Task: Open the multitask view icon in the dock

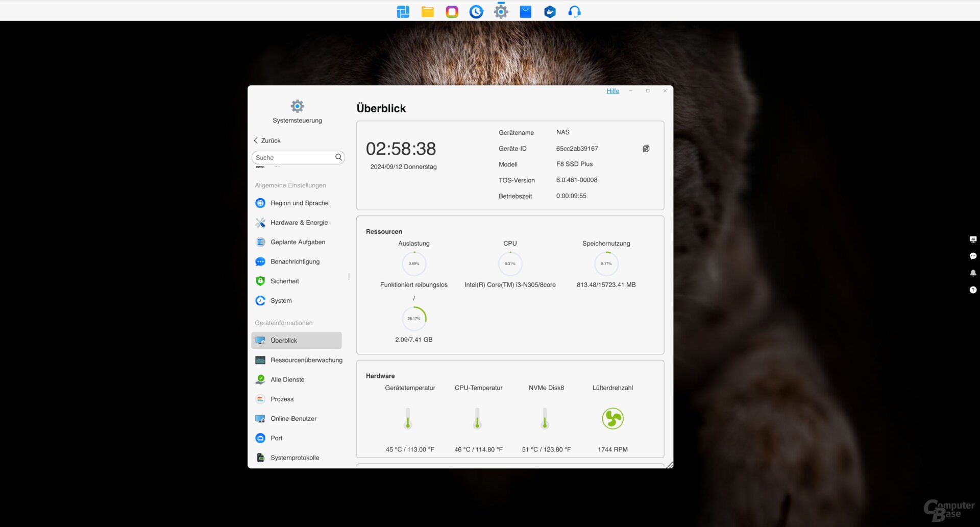Action: click(403, 11)
